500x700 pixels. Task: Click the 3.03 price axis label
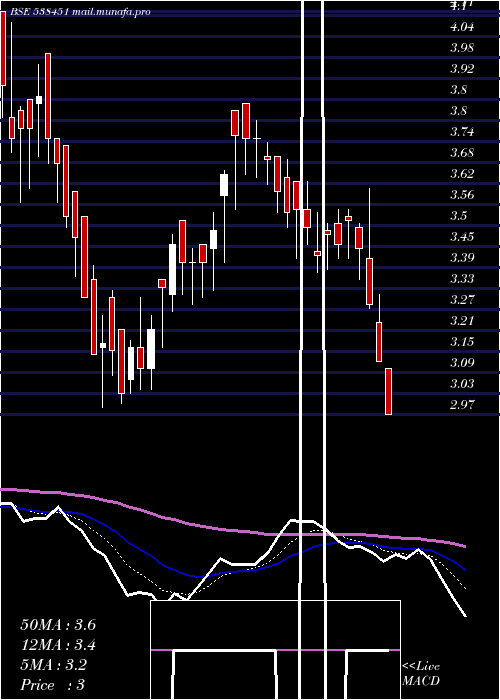462,383
